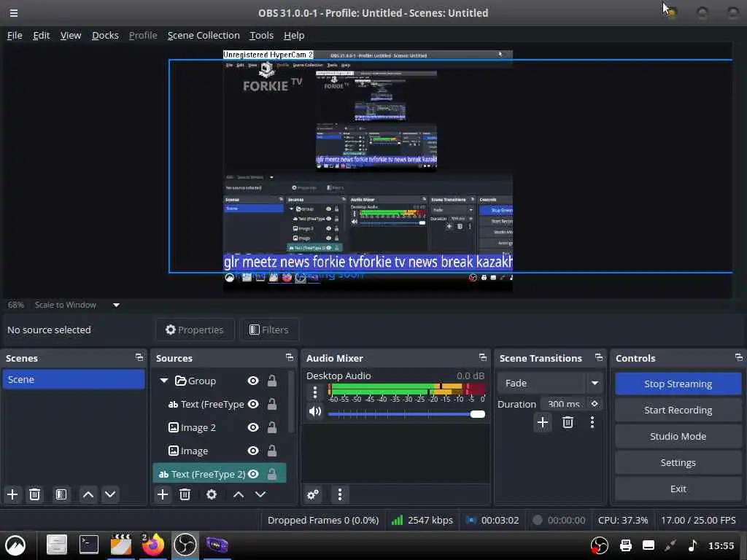Viewport: 747px width, 560px height.
Task: Hide the Image 2 source
Action: 253,427
